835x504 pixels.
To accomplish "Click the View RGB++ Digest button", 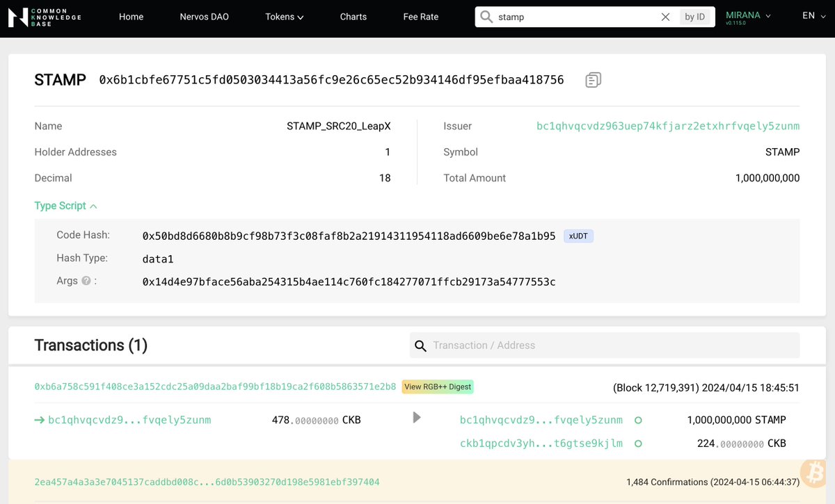I will 438,387.
